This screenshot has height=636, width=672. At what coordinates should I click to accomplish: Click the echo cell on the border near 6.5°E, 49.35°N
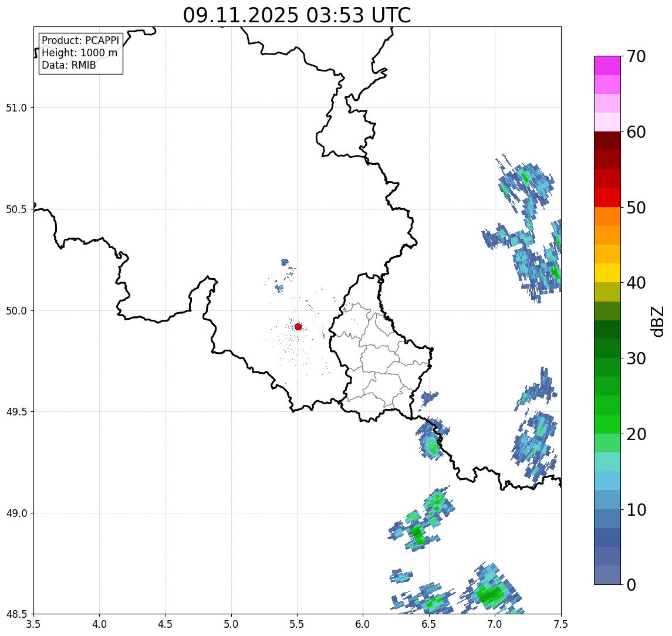(x=432, y=439)
